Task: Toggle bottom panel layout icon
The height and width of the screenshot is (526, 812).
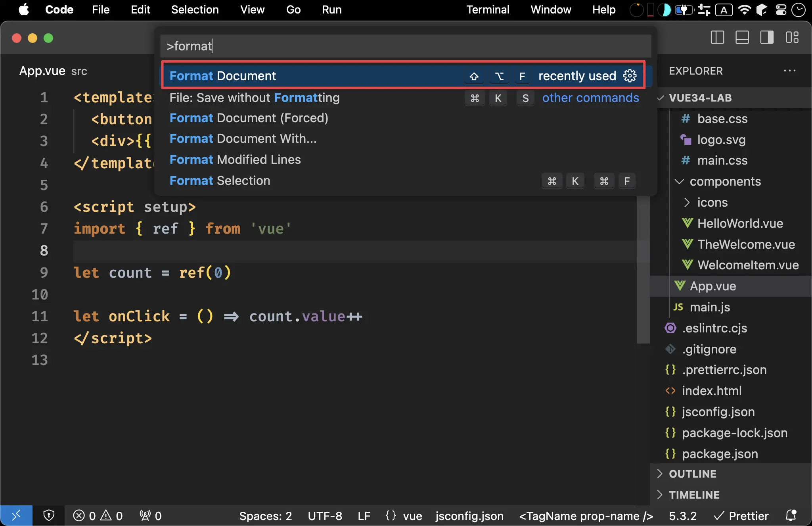Action: pos(742,38)
